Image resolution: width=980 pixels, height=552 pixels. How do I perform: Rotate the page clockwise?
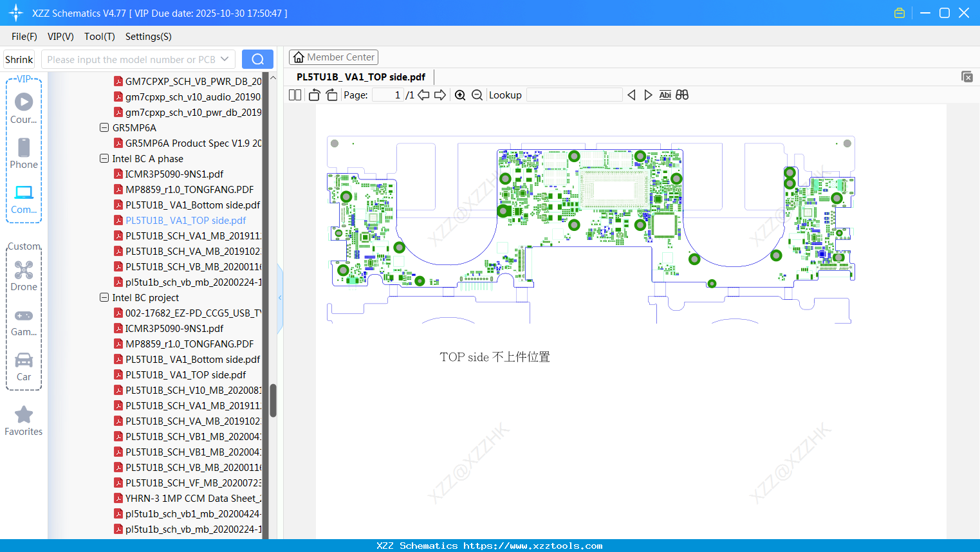pyautogui.click(x=331, y=95)
